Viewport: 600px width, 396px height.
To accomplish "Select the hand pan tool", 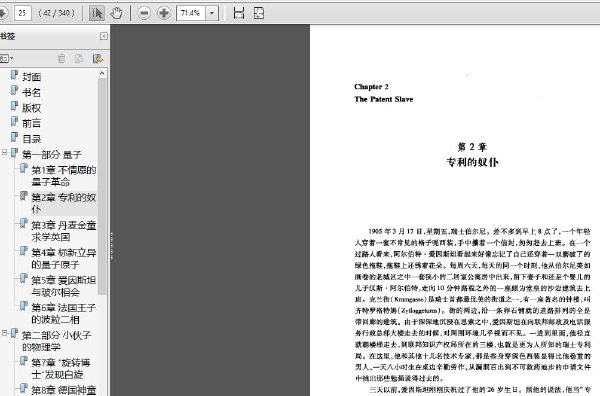I will click(x=116, y=13).
